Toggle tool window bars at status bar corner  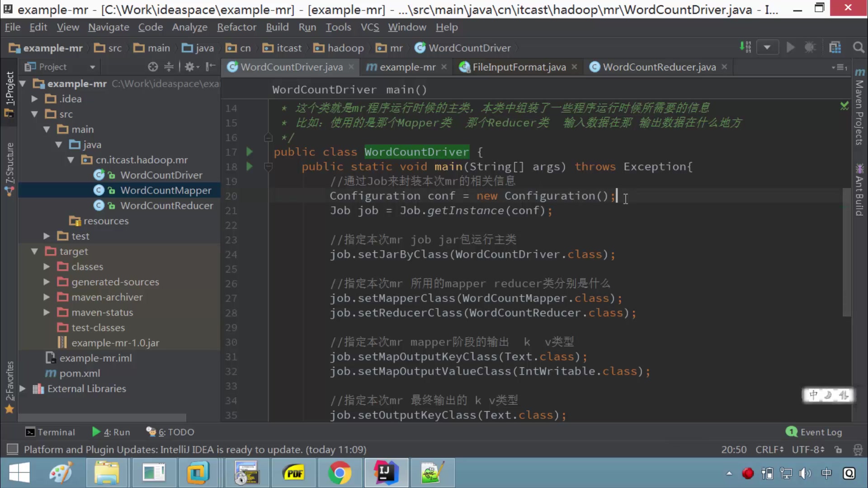pos(12,449)
